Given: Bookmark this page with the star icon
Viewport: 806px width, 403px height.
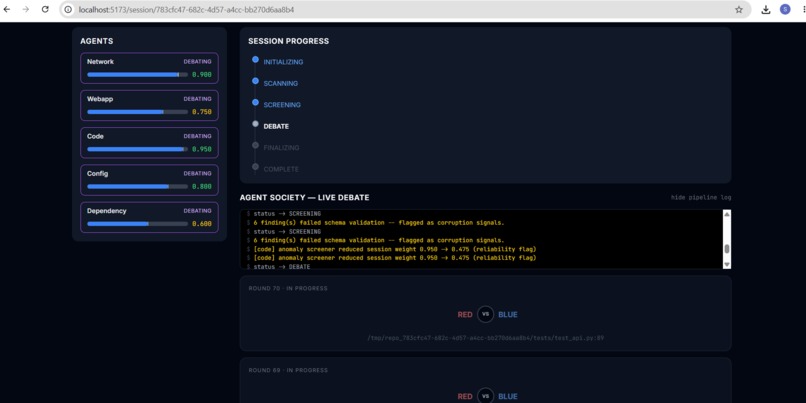Looking at the screenshot, I should (739, 9).
